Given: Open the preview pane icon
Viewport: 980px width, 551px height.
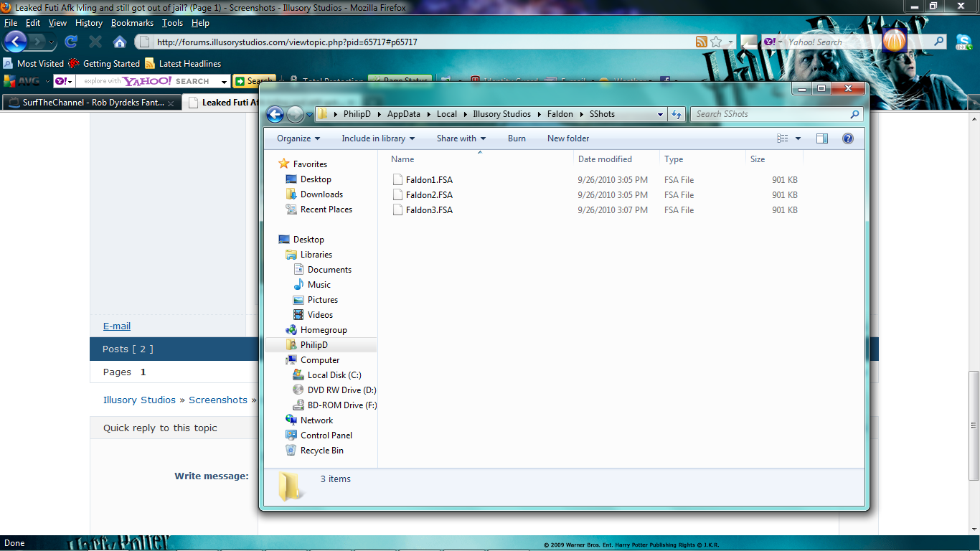Looking at the screenshot, I should (822, 138).
